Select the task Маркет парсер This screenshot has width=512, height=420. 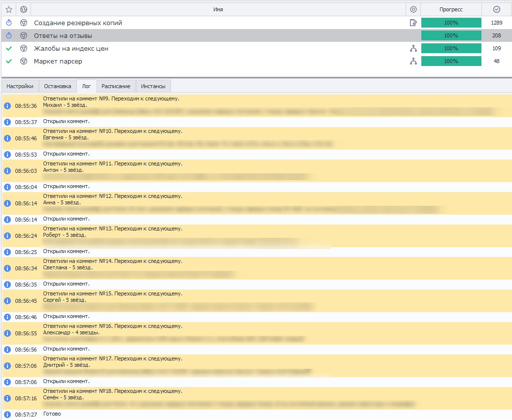pos(58,62)
